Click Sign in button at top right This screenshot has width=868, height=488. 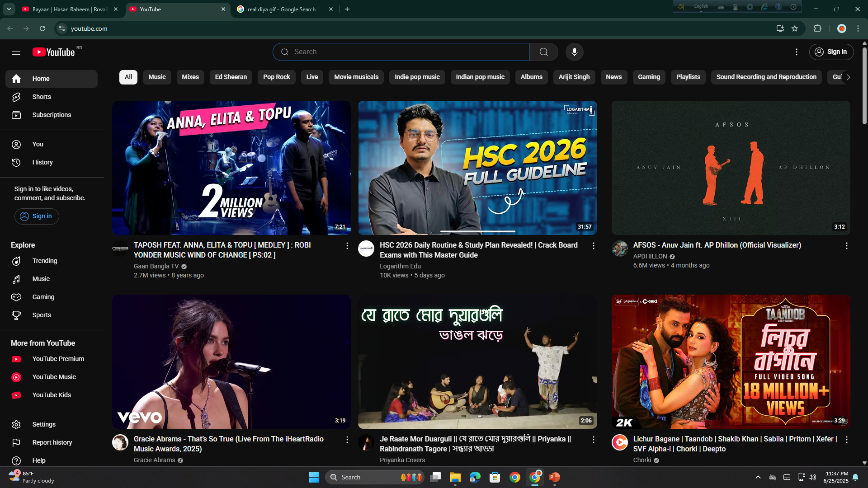(x=831, y=52)
